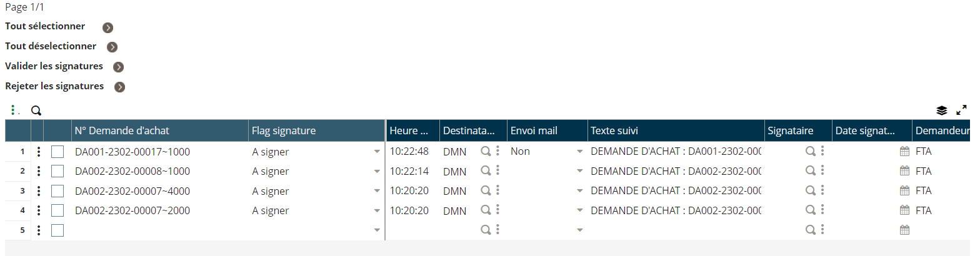
Task: Select row checkbox for DA002-2302-00007~2000
Action: (x=57, y=211)
